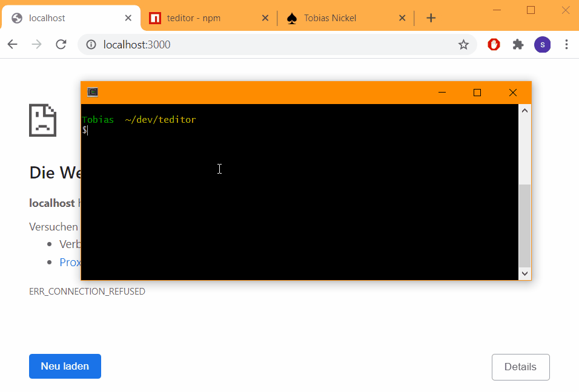View site information icon in address bar
Screen dimensions: 579x392
(x=91, y=44)
